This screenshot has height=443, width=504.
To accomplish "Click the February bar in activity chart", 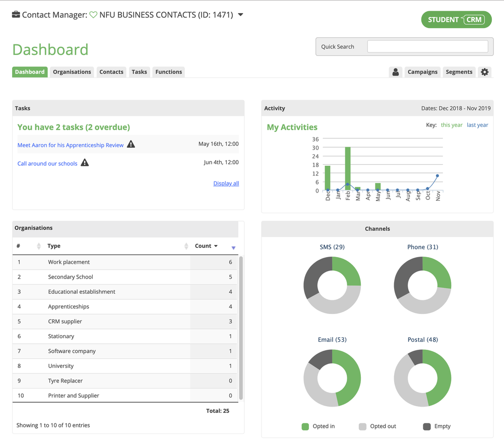I will 348,168.
